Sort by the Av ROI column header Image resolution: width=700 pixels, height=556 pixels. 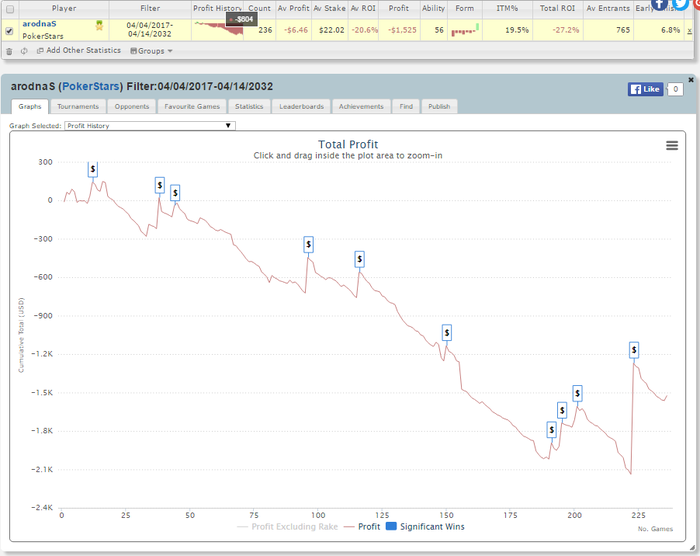363,8
